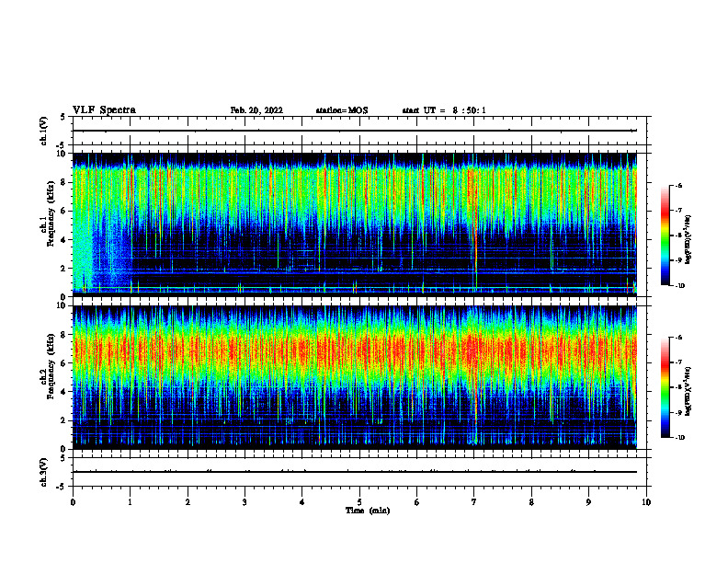Viewport: 728px width, 563px height.
Task: Click the "VLF Spectra" plot title
Action: [104, 110]
